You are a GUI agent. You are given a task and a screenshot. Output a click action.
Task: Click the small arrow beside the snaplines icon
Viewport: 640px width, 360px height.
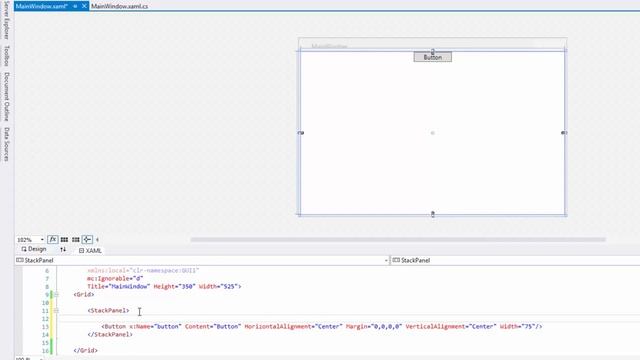(97, 240)
